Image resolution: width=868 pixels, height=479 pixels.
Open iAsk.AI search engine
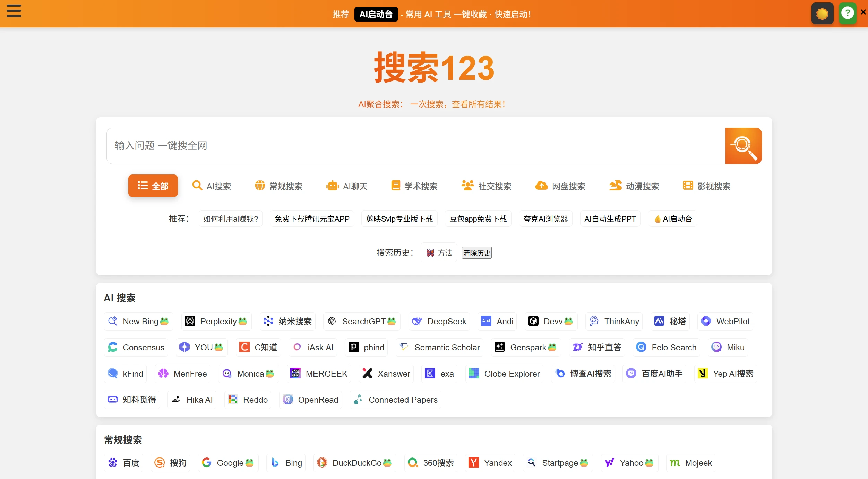point(313,347)
